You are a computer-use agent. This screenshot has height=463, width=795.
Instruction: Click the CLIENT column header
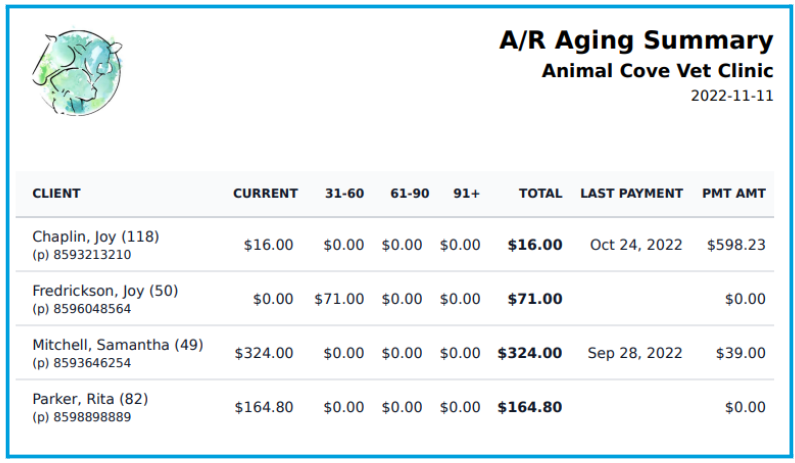[x=56, y=194]
